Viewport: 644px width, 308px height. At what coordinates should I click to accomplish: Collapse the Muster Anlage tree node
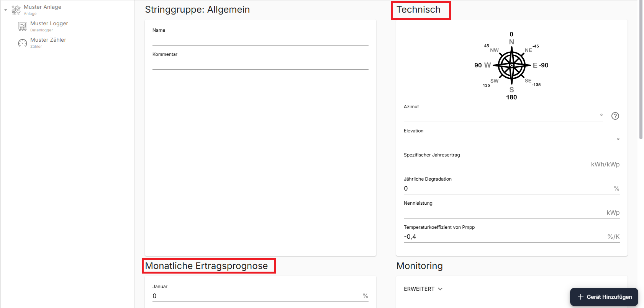6,10
